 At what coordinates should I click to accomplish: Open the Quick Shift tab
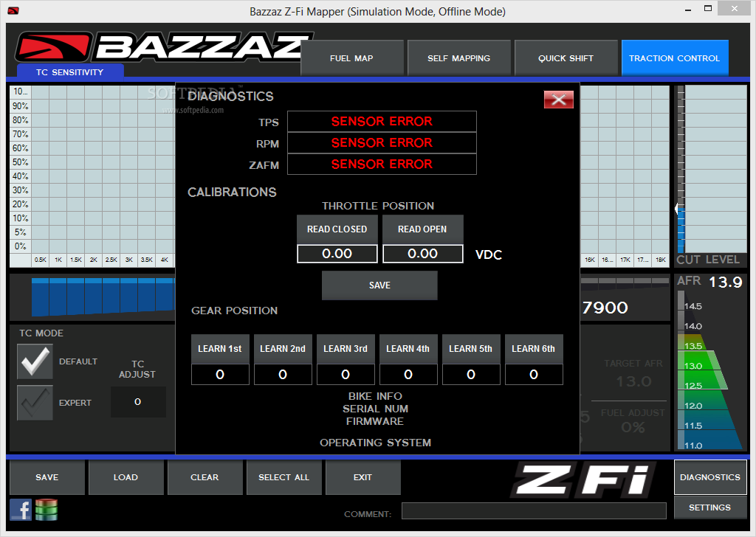point(566,58)
